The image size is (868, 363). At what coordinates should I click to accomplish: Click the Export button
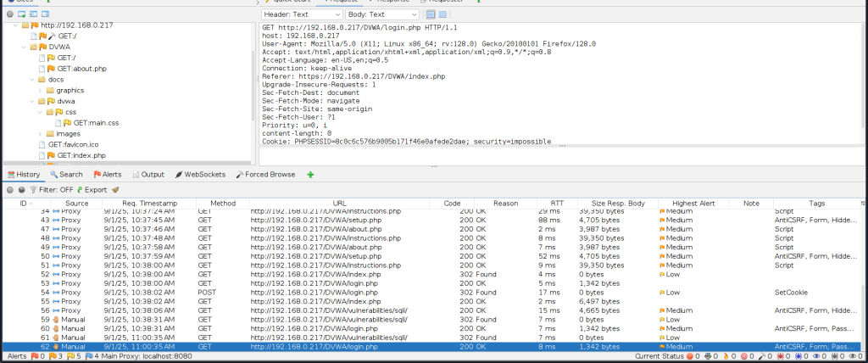pyautogui.click(x=92, y=189)
